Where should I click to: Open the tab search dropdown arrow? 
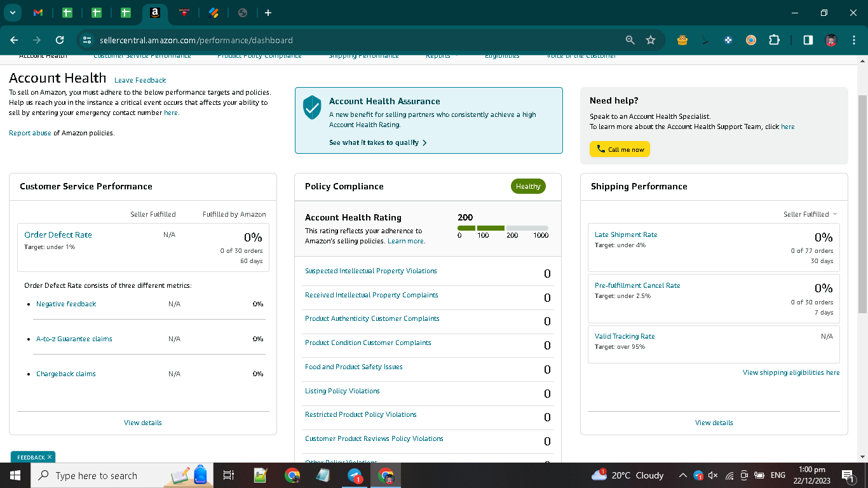(x=12, y=13)
